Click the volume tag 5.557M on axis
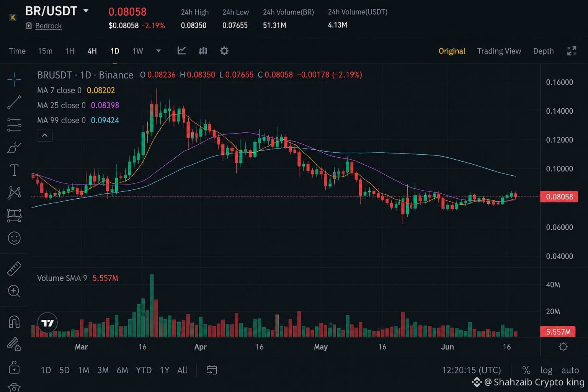 coord(558,332)
